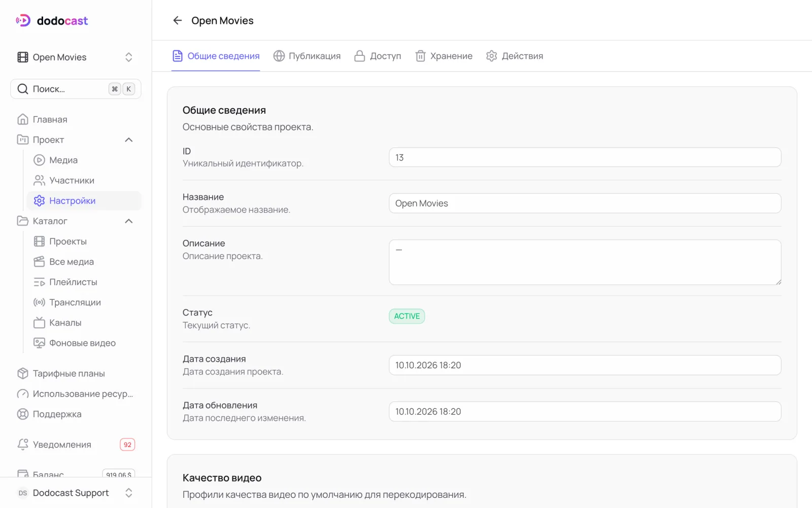Click the 'Качество видео' section heading
The height and width of the screenshot is (508, 812).
click(222, 478)
